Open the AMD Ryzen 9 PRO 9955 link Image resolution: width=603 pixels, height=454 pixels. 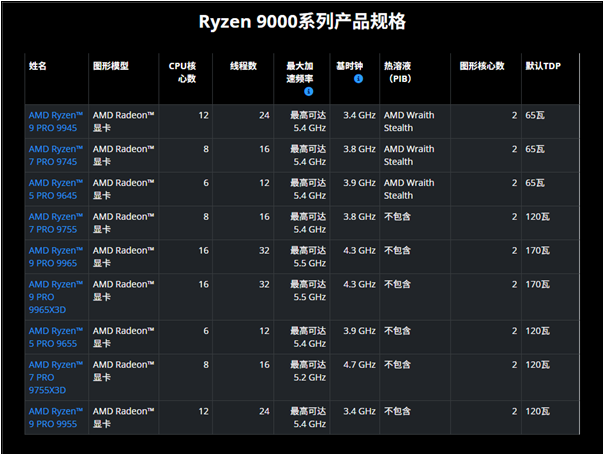pyautogui.click(x=56, y=417)
